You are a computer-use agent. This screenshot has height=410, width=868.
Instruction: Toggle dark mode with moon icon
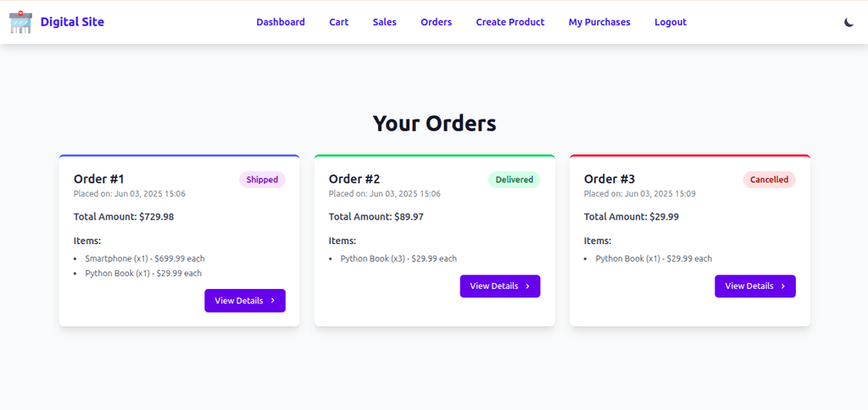tap(849, 22)
